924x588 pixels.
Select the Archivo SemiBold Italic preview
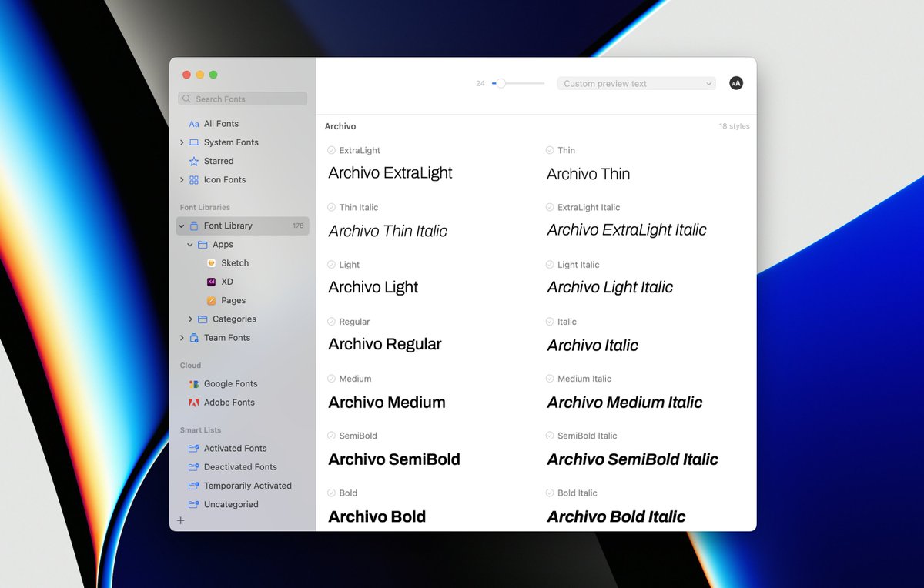632,459
